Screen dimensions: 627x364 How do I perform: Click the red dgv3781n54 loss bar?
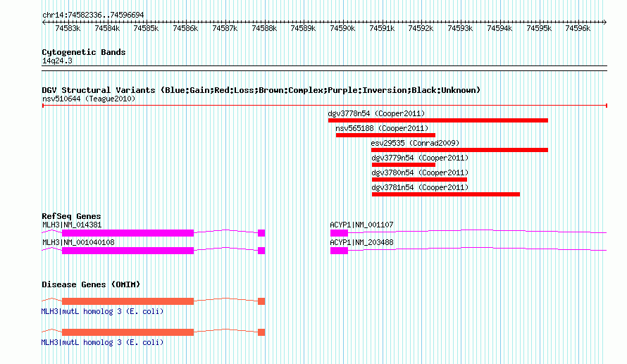tap(446, 194)
